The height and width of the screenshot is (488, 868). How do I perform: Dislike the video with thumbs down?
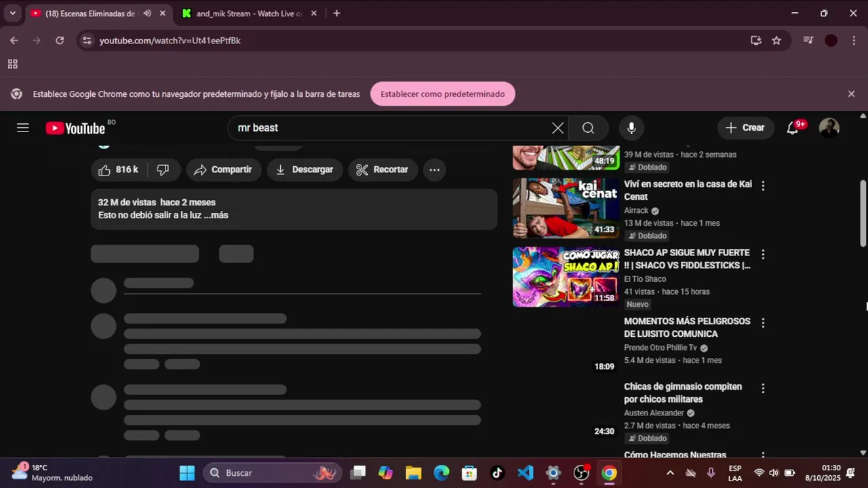pyautogui.click(x=163, y=169)
